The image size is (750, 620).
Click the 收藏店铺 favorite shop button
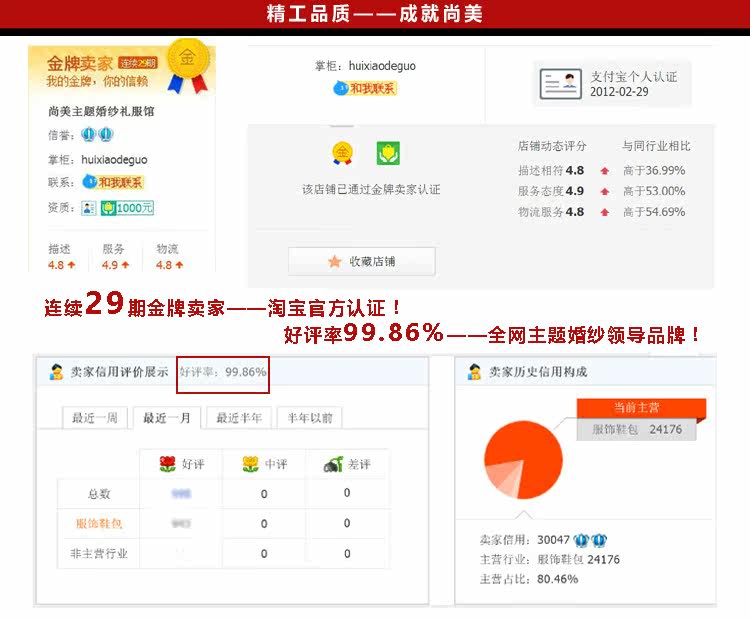pyautogui.click(x=362, y=261)
